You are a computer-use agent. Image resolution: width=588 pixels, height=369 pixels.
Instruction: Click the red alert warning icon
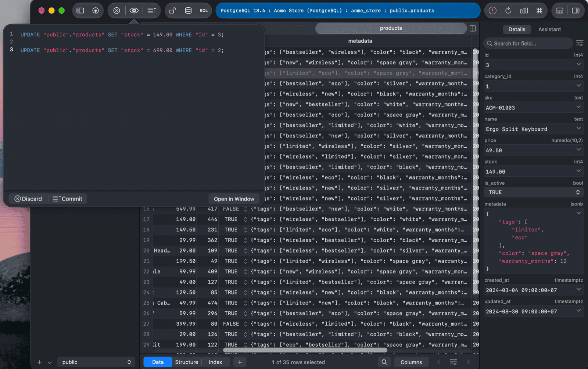[x=492, y=11]
